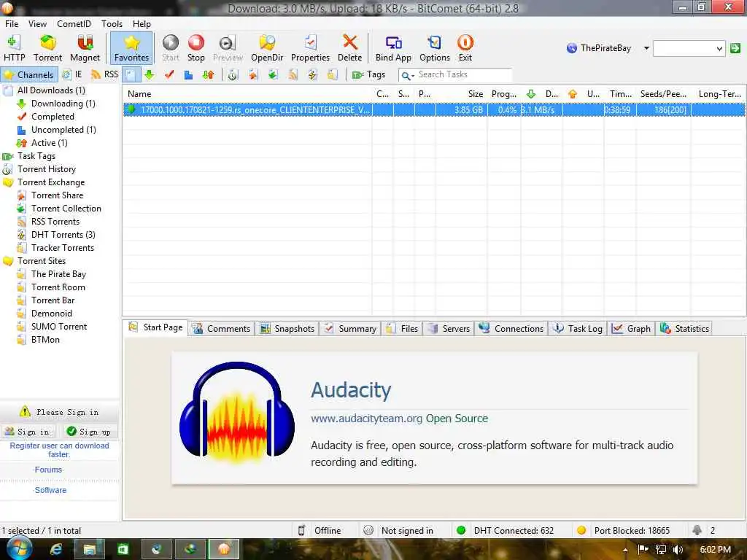Image resolution: width=747 pixels, height=560 pixels.
Task: Open The Pirate Bay site entry
Action: point(58,274)
